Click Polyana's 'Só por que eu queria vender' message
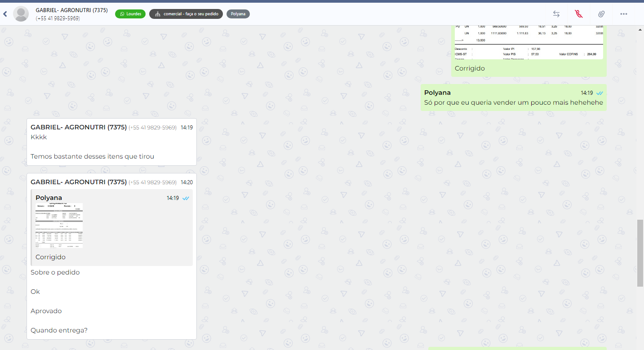 pyautogui.click(x=513, y=103)
